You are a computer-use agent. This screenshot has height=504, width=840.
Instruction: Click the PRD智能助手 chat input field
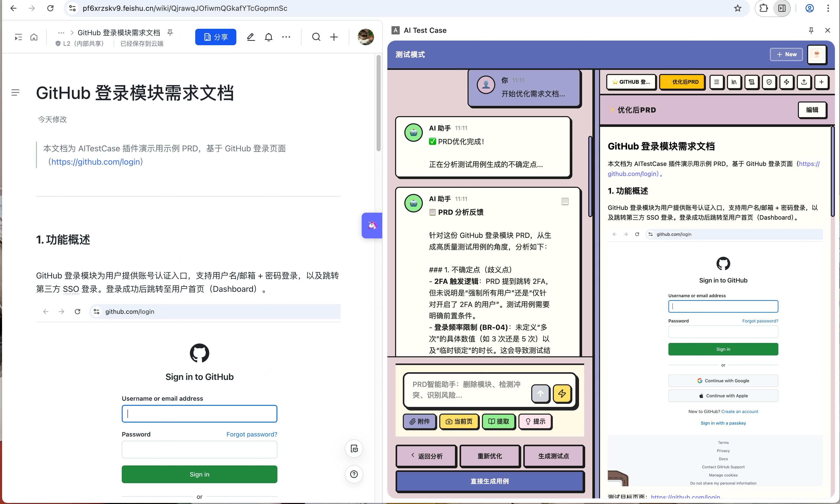point(467,389)
